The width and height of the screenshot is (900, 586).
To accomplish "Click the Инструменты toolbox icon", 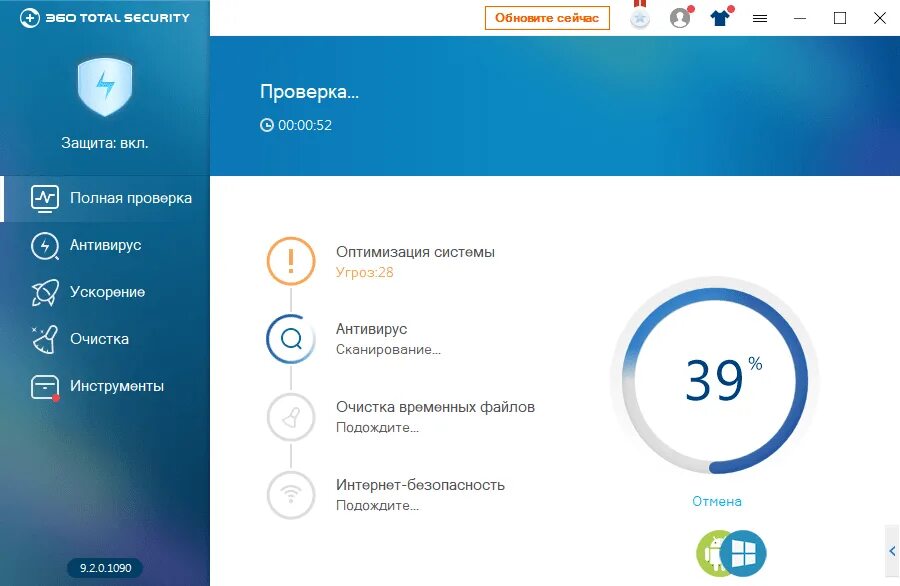I will 45,387.
